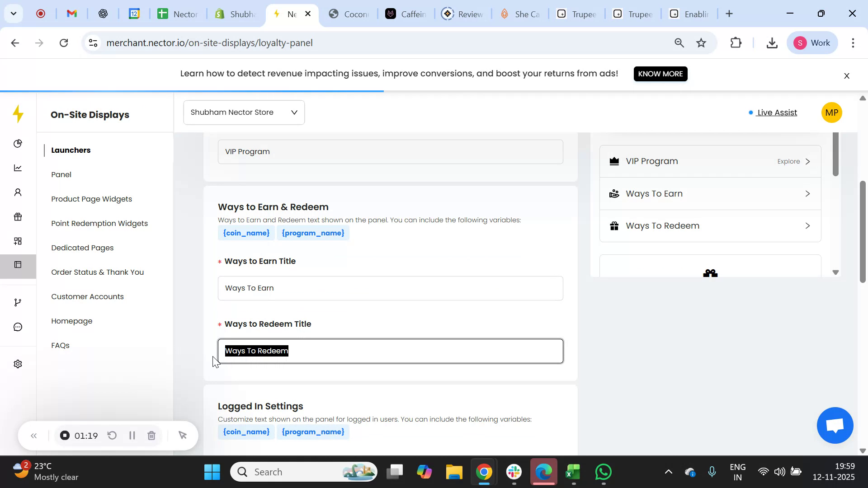Open VIP Program Explore link
The width and height of the screenshot is (868, 488).
[788, 161]
